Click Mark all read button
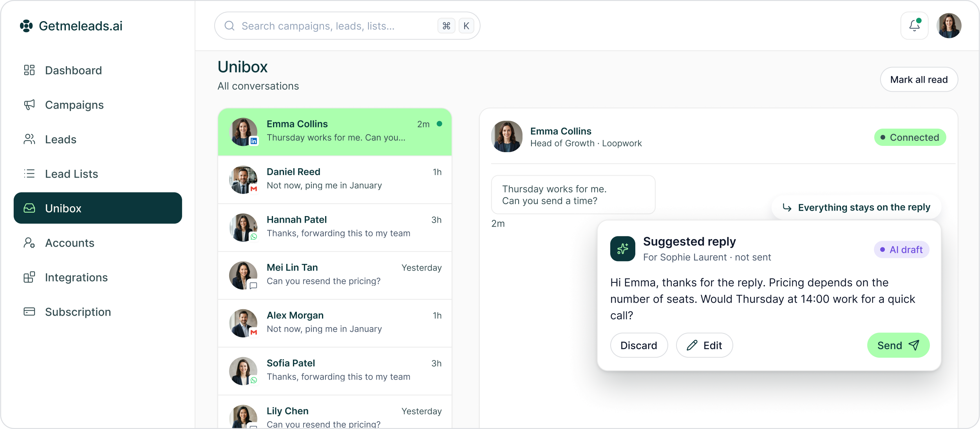The height and width of the screenshot is (429, 980). 919,80
